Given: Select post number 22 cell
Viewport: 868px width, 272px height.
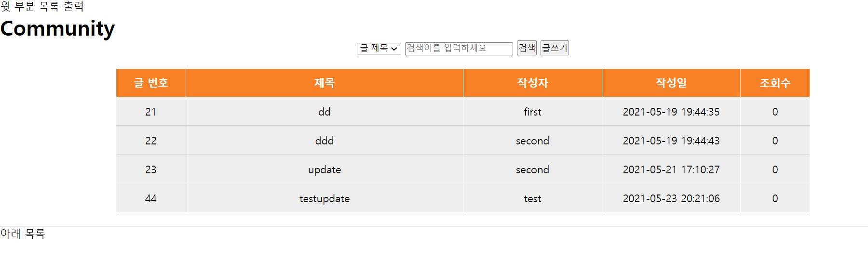Looking at the screenshot, I should (151, 141).
